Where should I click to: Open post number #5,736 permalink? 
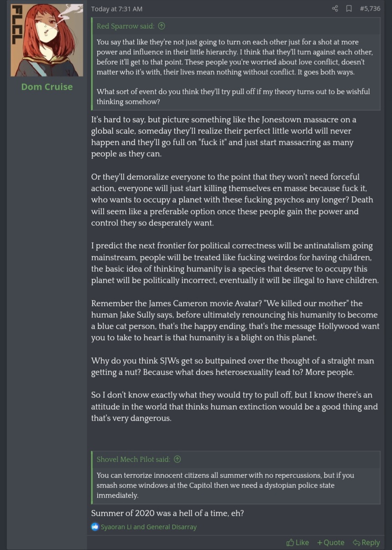coord(370,9)
